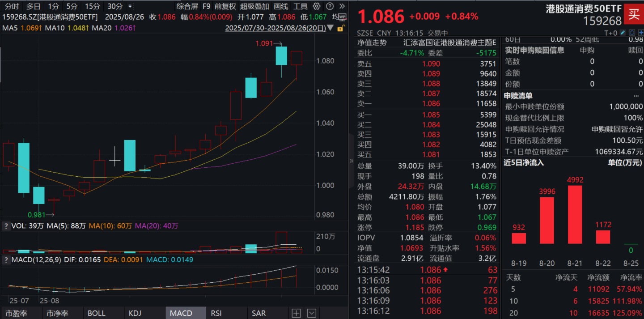Expand the indicator list dropdown arrow after SAR
The width and height of the screenshot is (644, 319).
[312, 313]
